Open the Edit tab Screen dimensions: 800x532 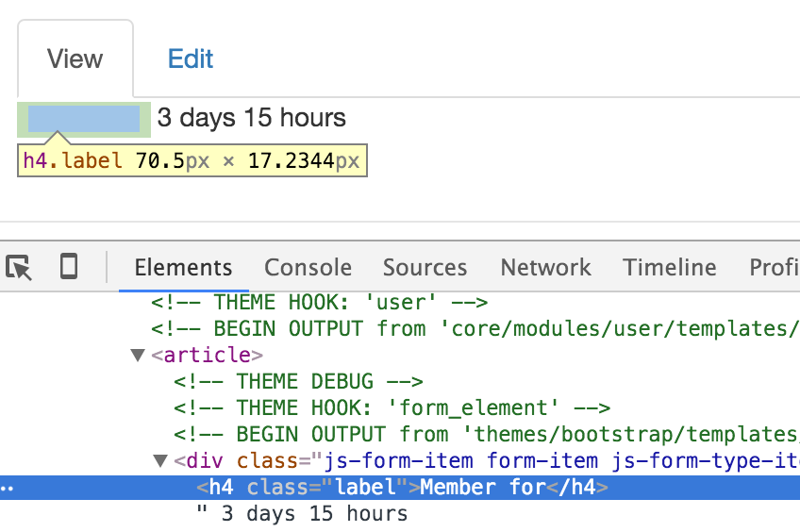(x=191, y=58)
